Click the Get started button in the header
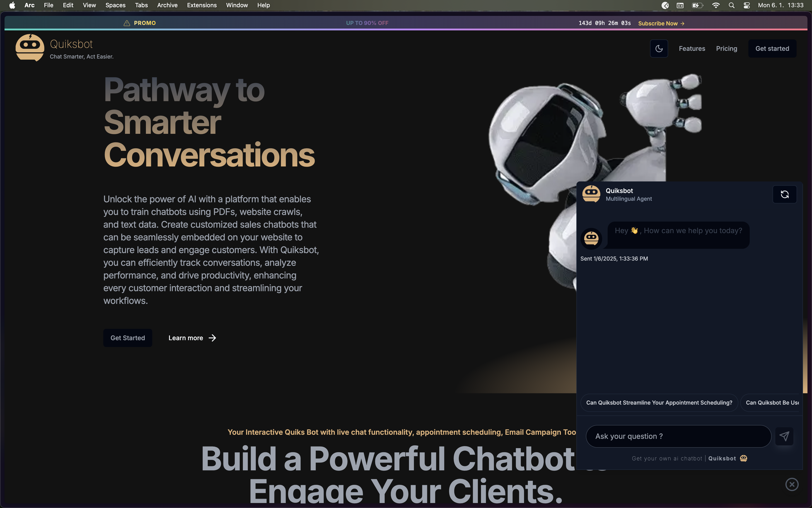 [x=772, y=49]
